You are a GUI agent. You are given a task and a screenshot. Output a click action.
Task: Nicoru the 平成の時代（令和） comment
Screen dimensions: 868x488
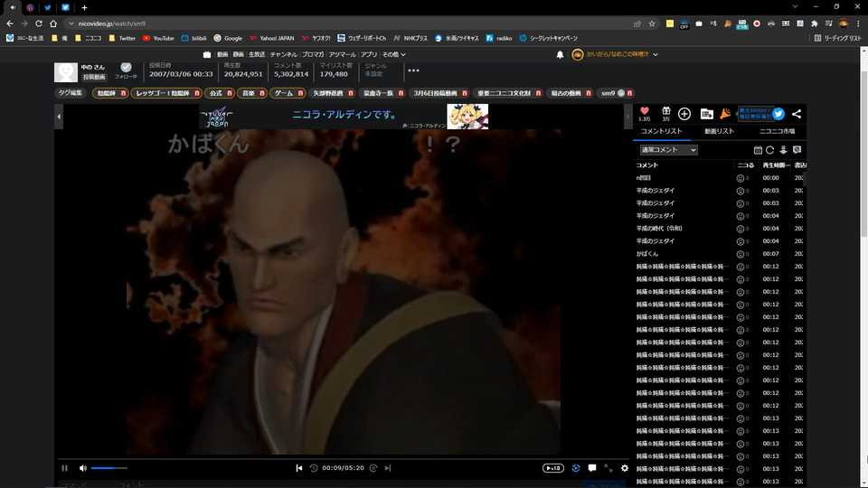click(x=741, y=229)
